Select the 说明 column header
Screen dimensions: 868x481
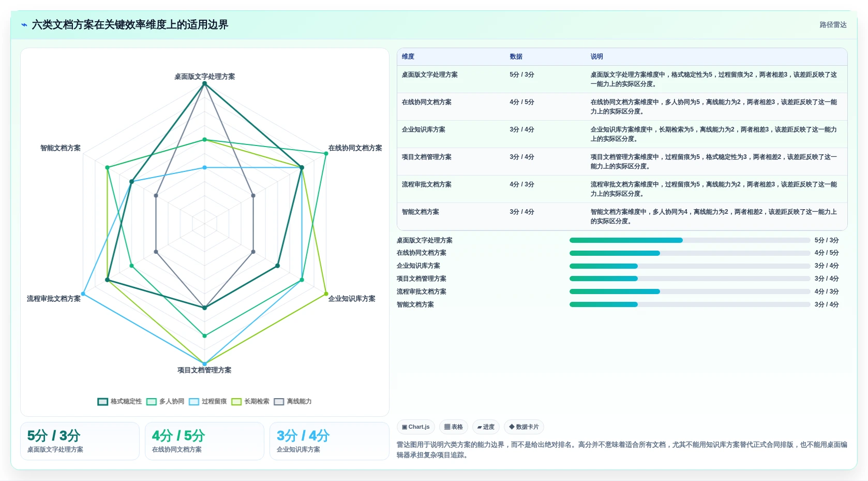[597, 56]
